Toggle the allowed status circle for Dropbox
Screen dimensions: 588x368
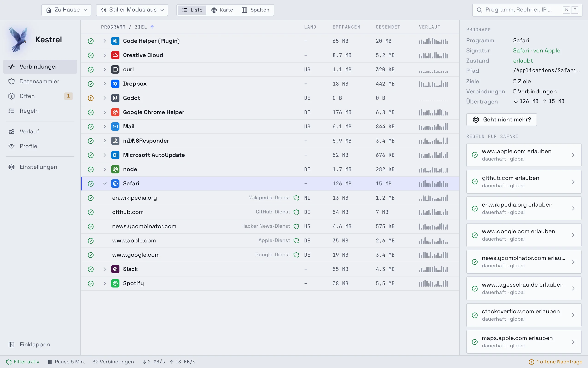(x=91, y=84)
